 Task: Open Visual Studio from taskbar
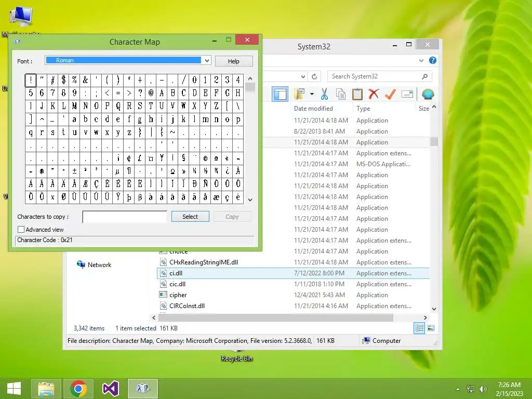[x=111, y=389]
